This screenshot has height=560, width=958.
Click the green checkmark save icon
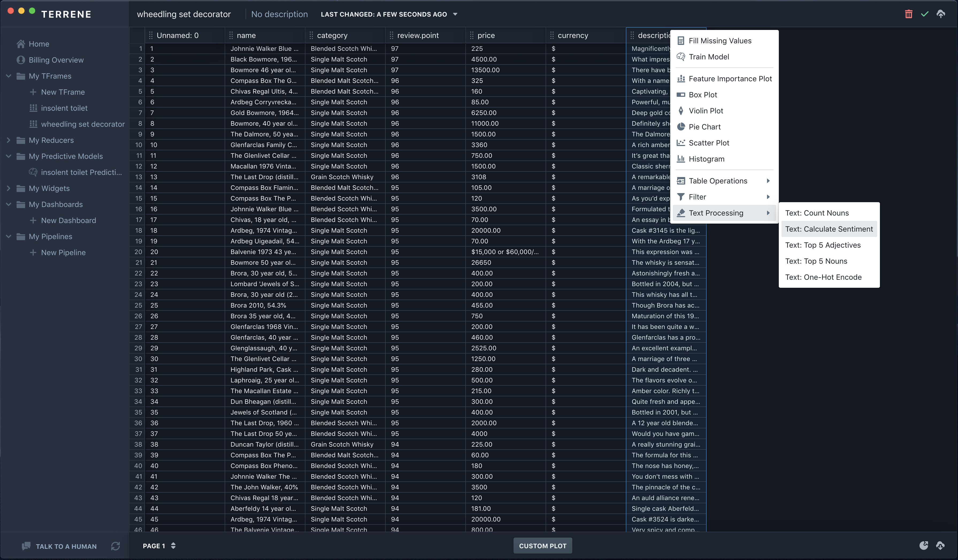pyautogui.click(x=925, y=14)
